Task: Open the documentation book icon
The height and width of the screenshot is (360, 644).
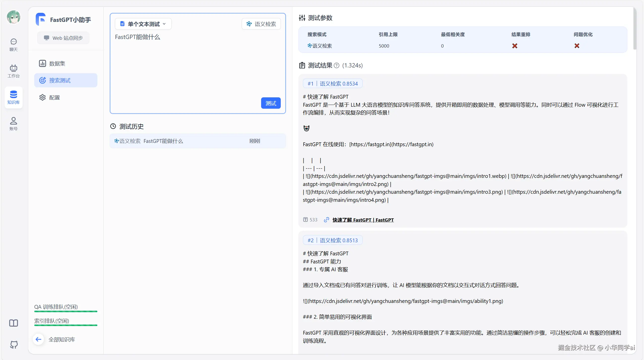Action: [x=14, y=323]
